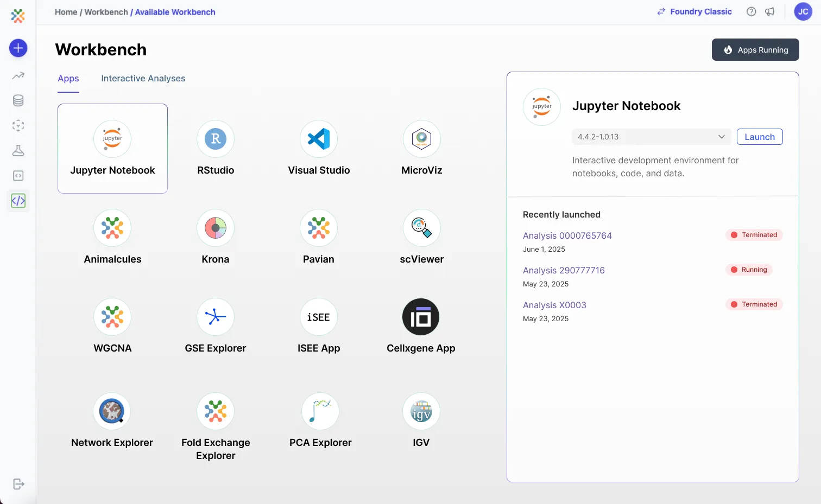The height and width of the screenshot is (504, 821).
Task: Click the logout icon at sidebar bottom
Action: [x=18, y=484]
